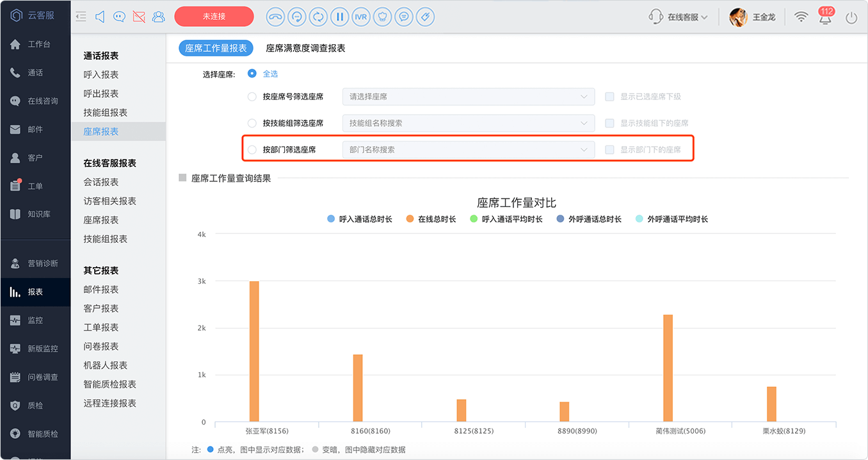Viewport: 868px width, 460px height.
Task: Collapse the sidebar with the indent icon
Action: 81,17
